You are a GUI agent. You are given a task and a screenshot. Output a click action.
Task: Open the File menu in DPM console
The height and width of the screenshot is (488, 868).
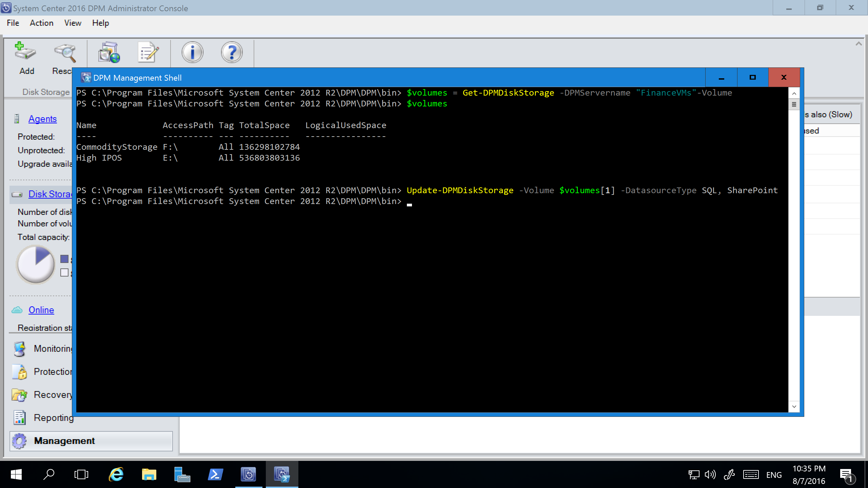(12, 23)
